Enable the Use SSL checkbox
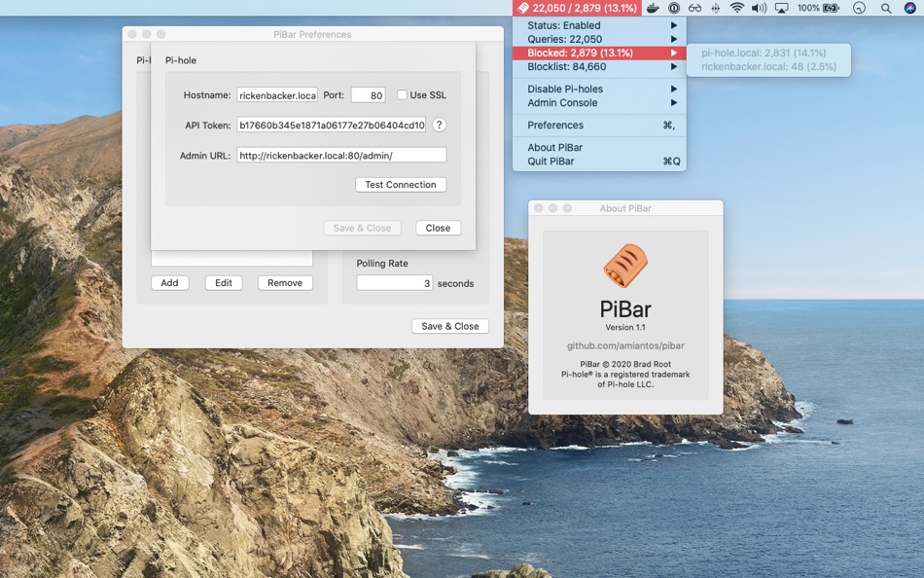 tap(402, 95)
